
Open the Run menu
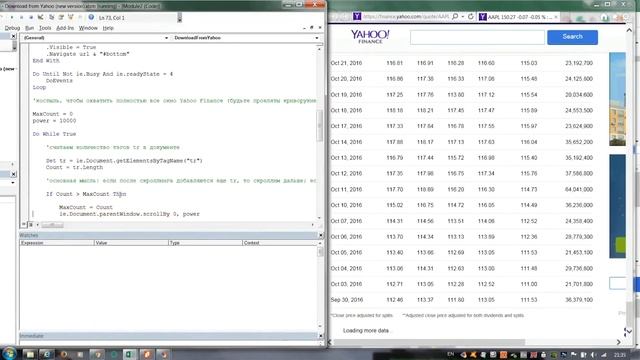pyautogui.click(x=29, y=28)
